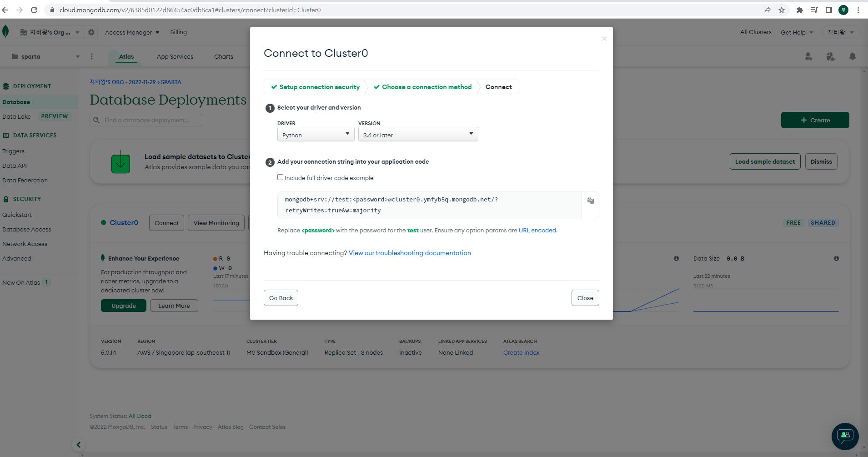
Task: Open Data Lake in the sidebar
Action: [x=16, y=116]
